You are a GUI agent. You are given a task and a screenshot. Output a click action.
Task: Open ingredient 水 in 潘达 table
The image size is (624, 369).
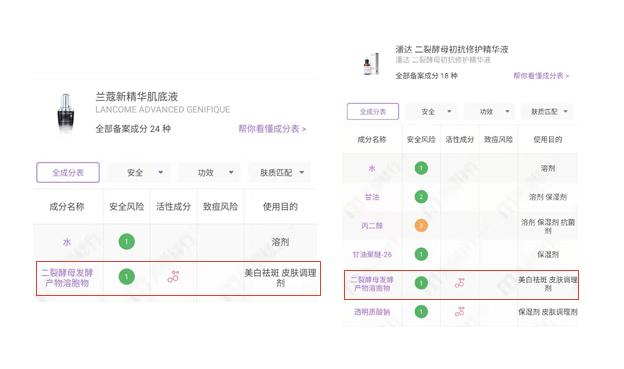[x=372, y=168]
